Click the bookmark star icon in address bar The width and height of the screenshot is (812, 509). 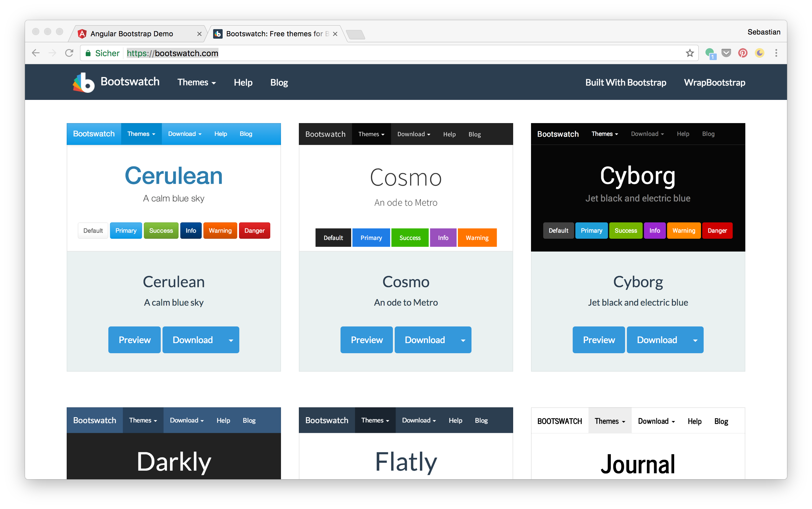click(x=690, y=53)
